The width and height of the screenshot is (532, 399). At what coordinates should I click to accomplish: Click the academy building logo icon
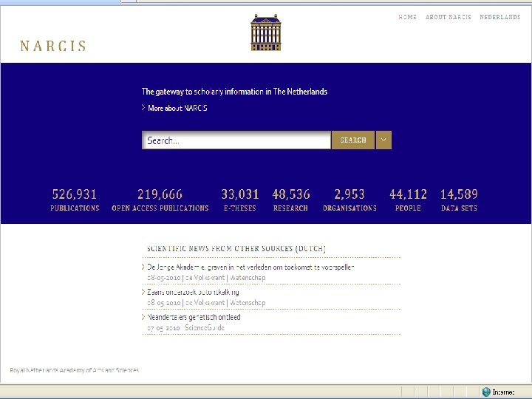(x=266, y=33)
